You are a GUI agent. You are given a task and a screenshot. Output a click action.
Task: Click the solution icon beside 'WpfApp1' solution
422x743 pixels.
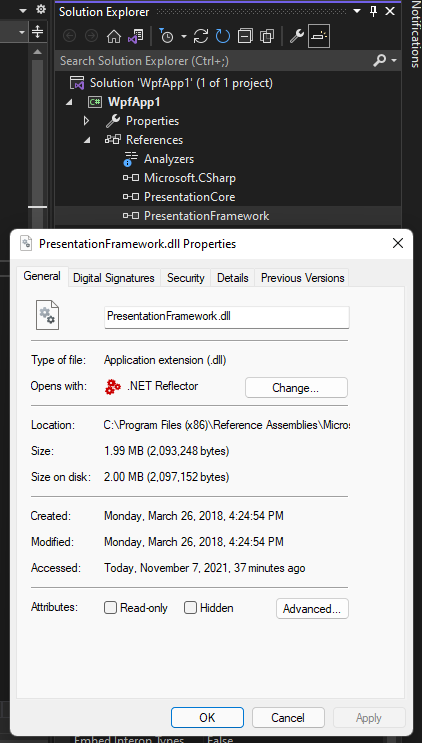(x=77, y=83)
